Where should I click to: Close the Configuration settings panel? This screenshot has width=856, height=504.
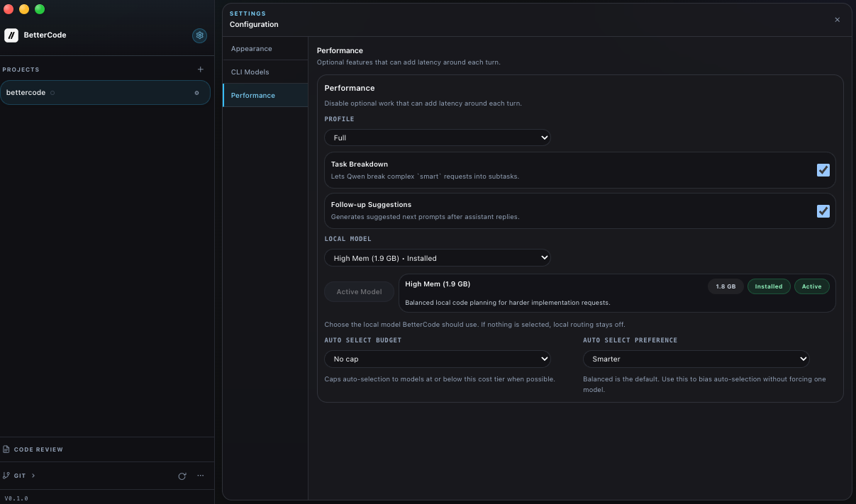coord(837,20)
